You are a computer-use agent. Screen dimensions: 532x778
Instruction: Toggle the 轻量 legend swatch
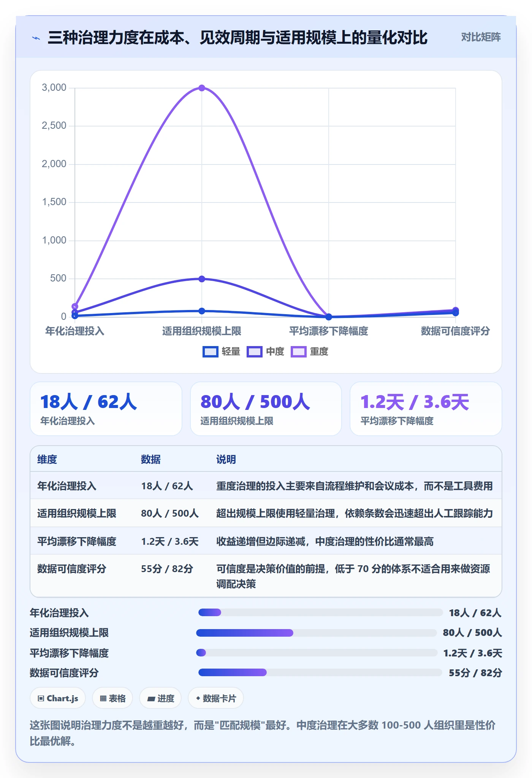click(x=210, y=352)
